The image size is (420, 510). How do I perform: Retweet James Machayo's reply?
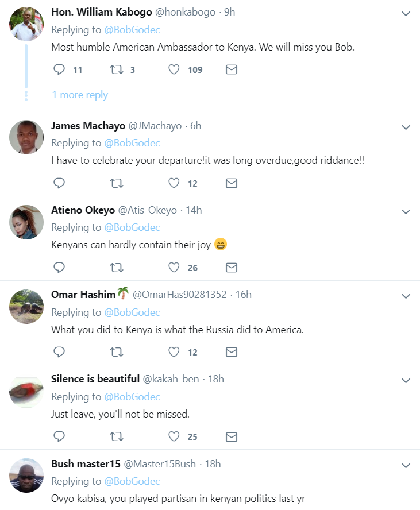tap(117, 183)
